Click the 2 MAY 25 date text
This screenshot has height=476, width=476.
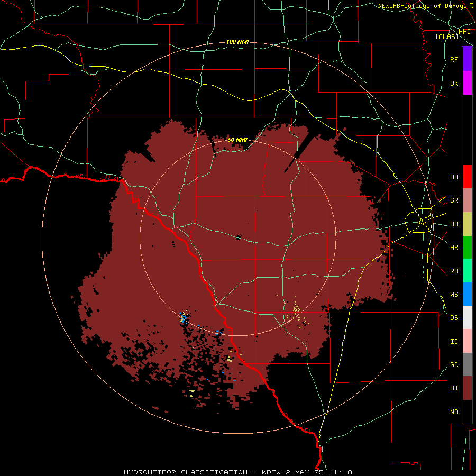click(x=305, y=472)
